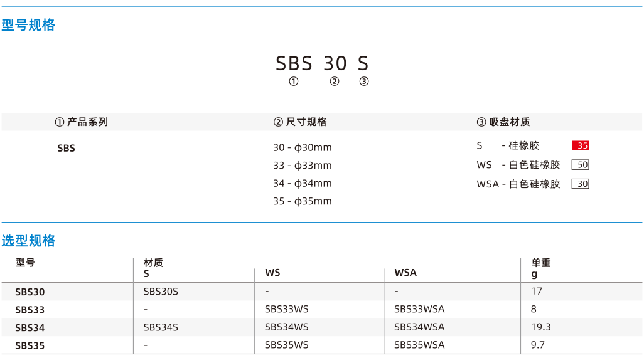The width and height of the screenshot is (644, 363).
Task: Click circled number ② under 30
Action: click(x=335, y=82)
